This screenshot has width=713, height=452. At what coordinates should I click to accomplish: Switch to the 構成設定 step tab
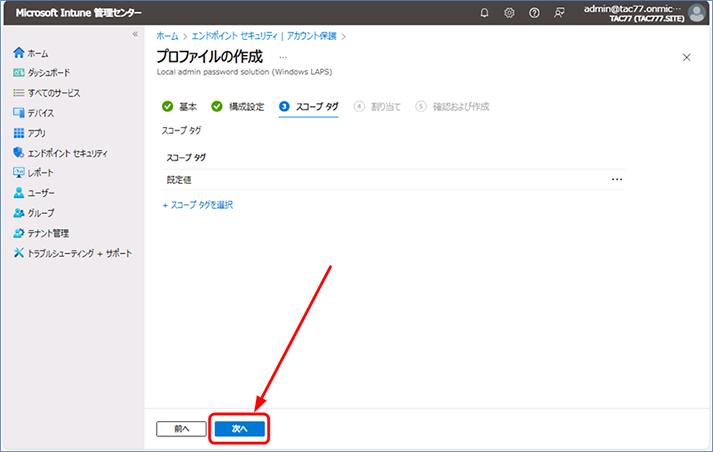(x=237, y=106)
